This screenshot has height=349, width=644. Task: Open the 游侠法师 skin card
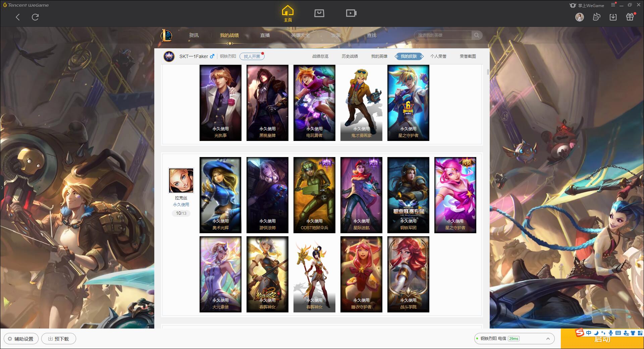267,195
